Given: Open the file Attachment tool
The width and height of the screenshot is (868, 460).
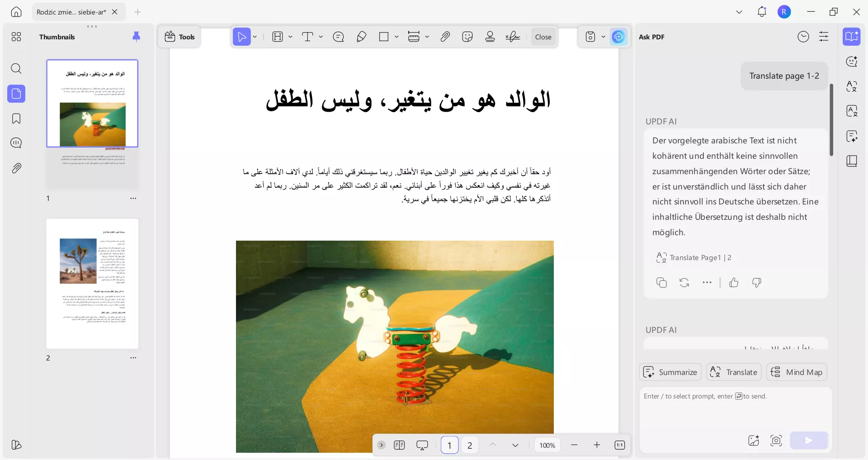Looking at the screenshot, I should [x=445, y=37].
